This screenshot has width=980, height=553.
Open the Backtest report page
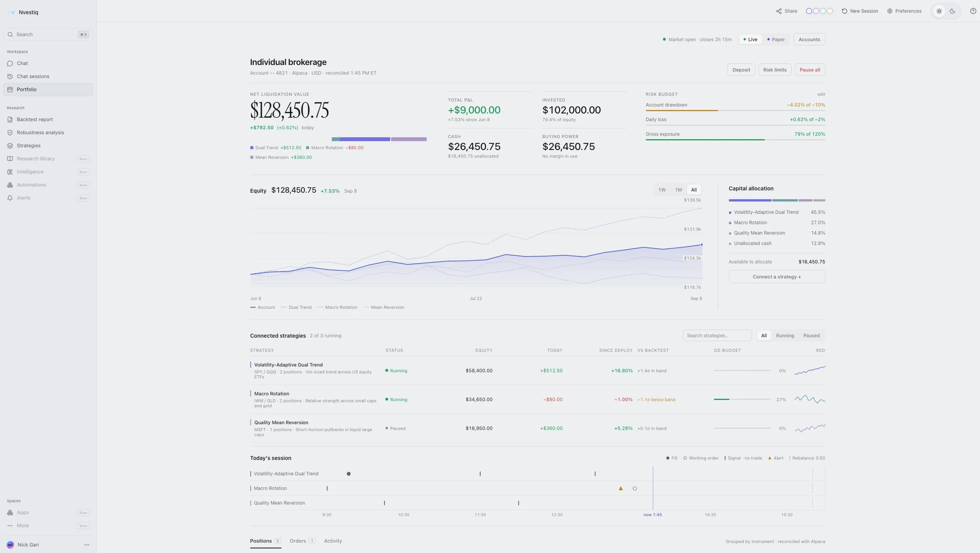click(x=48, y=120)
